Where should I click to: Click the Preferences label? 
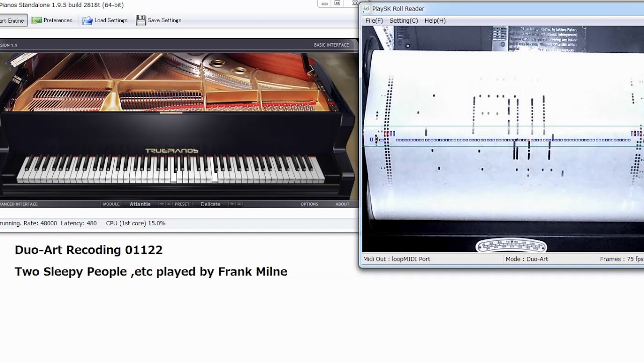[x=58, y=20]
